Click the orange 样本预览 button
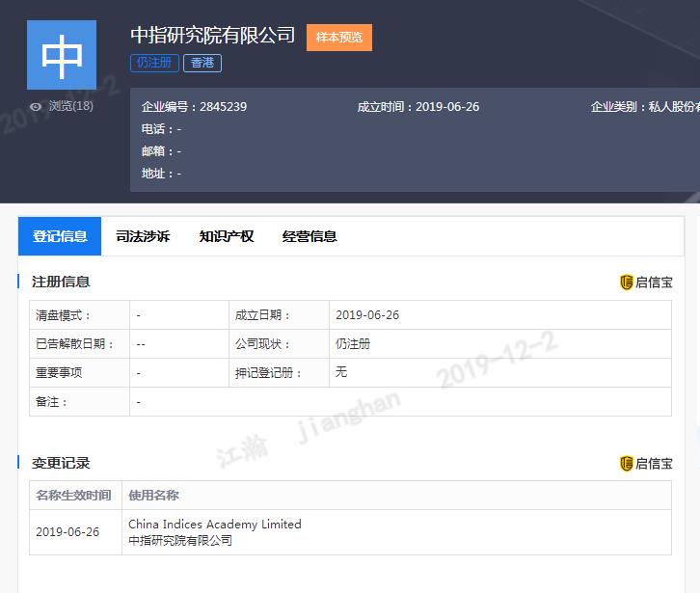This screenshot has height=593, width=700. coord(339,38)
